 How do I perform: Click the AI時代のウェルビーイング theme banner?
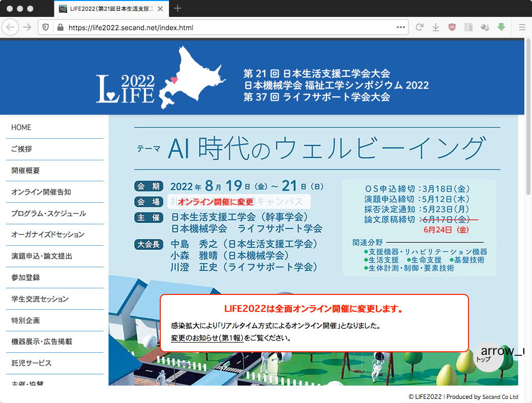pyautogui.click(x=317, y=148)
